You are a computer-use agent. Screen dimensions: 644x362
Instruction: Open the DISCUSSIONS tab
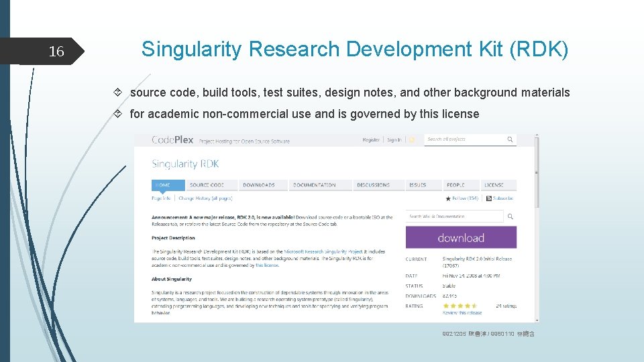tap(378, 185)
